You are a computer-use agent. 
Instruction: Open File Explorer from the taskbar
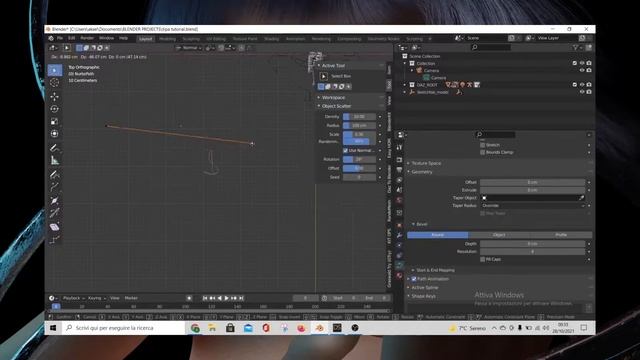tap(212, 328)
